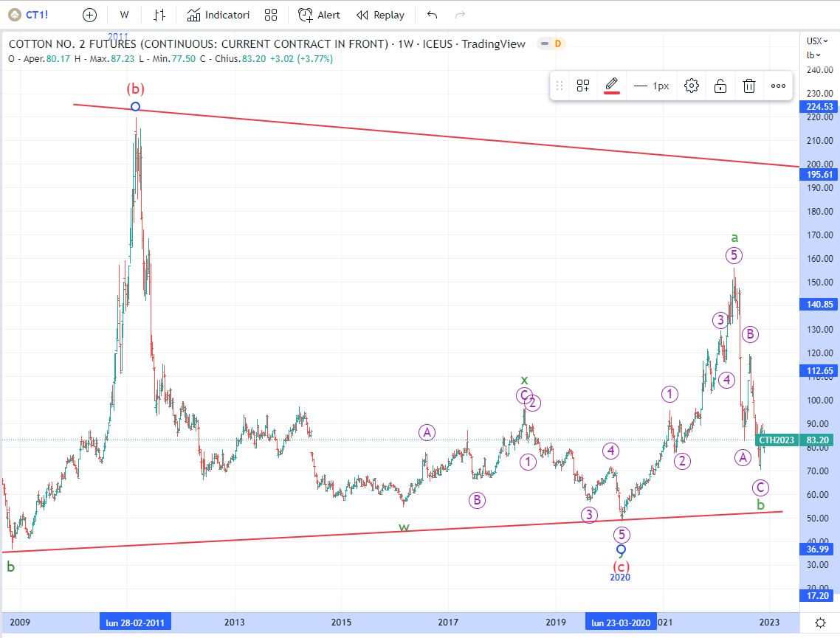Click the 224.53 price axis label

(x=819, y=106)
